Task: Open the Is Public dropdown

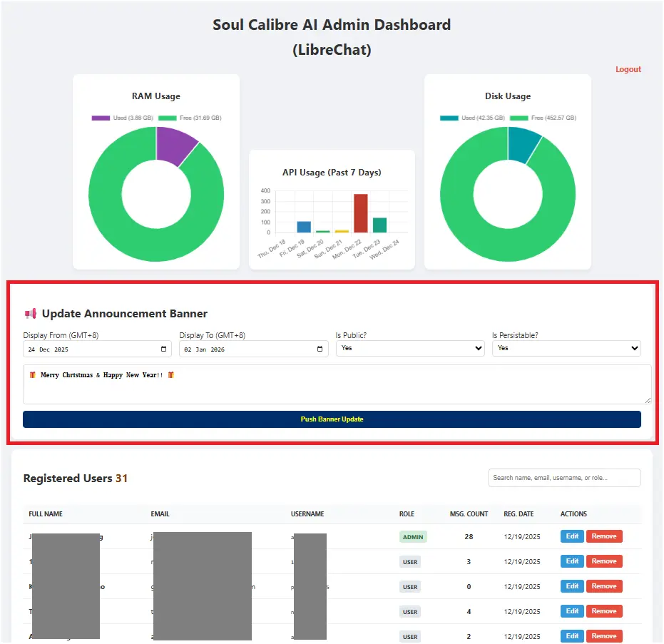Action: coord(410,348)
